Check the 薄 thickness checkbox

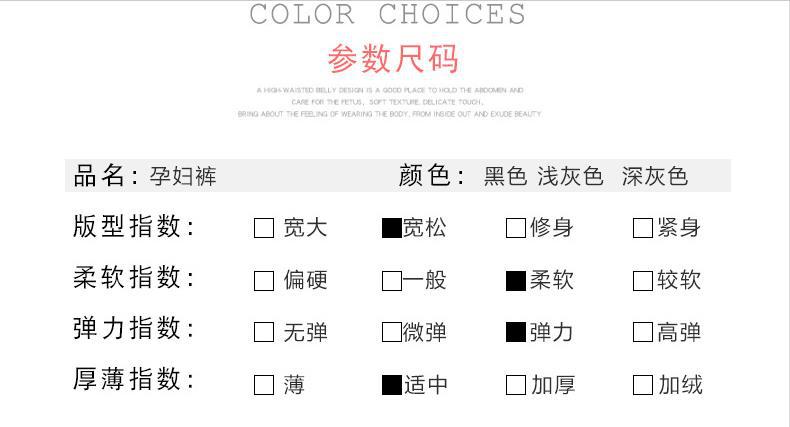click(264, 385)
